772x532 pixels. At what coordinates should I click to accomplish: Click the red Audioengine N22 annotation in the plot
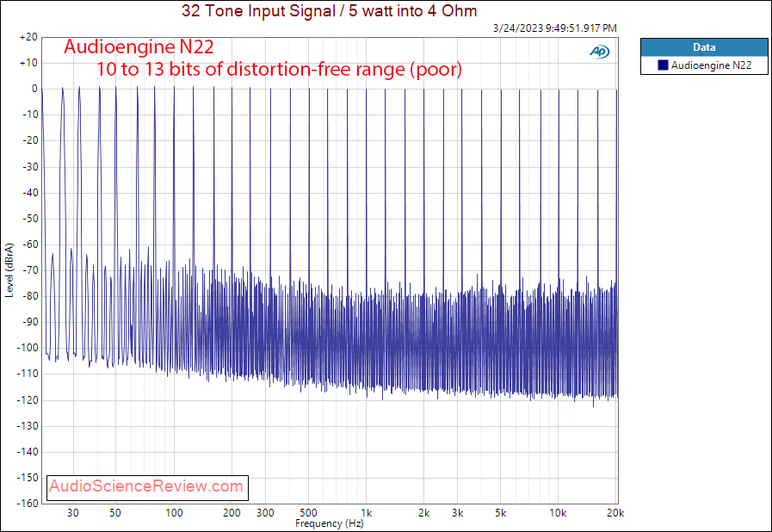139,46
